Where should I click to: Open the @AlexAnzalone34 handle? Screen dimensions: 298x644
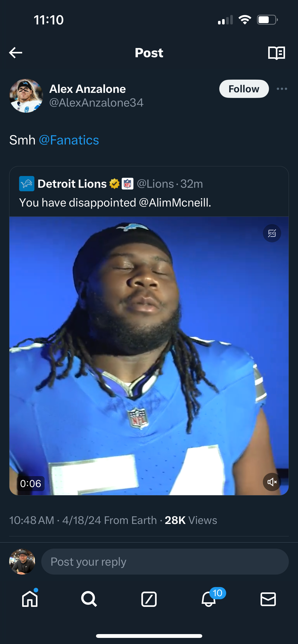(x=96, y=103)
